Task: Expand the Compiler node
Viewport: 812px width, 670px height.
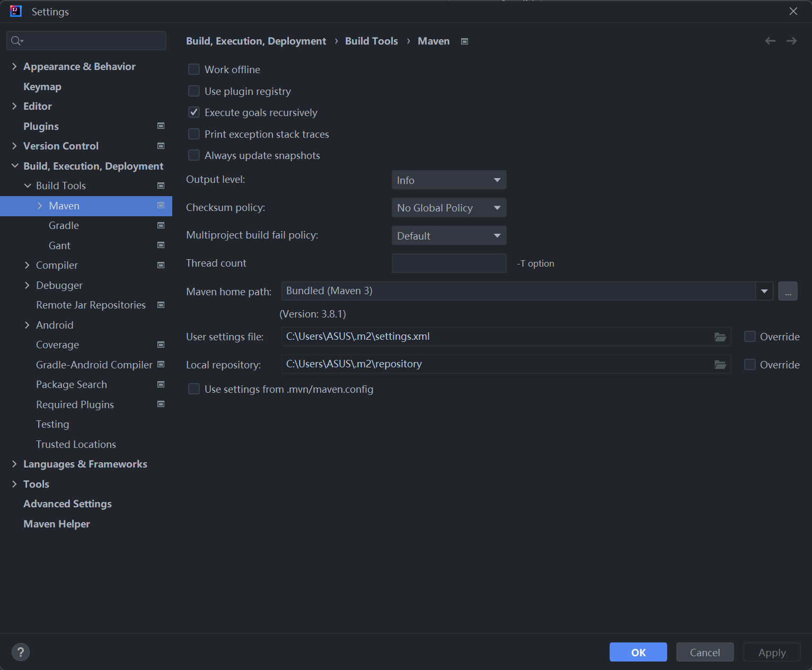Action: [27, 265]
